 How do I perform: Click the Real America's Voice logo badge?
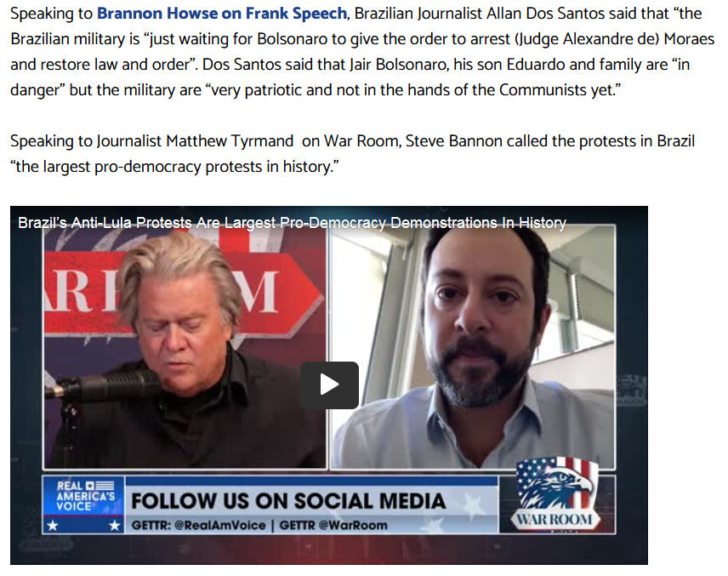click(x=83, y=505)
